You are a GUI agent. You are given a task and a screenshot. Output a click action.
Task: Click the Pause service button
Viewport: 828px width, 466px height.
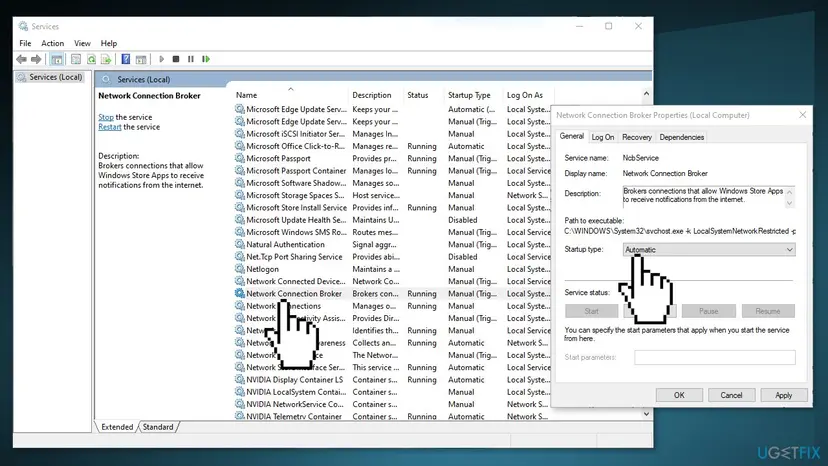pos(709,311)
